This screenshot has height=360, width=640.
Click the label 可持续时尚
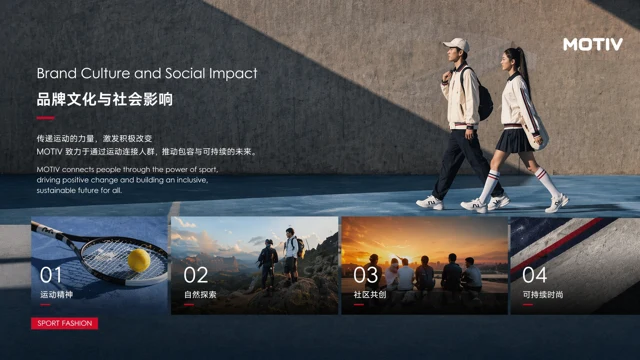543,294
